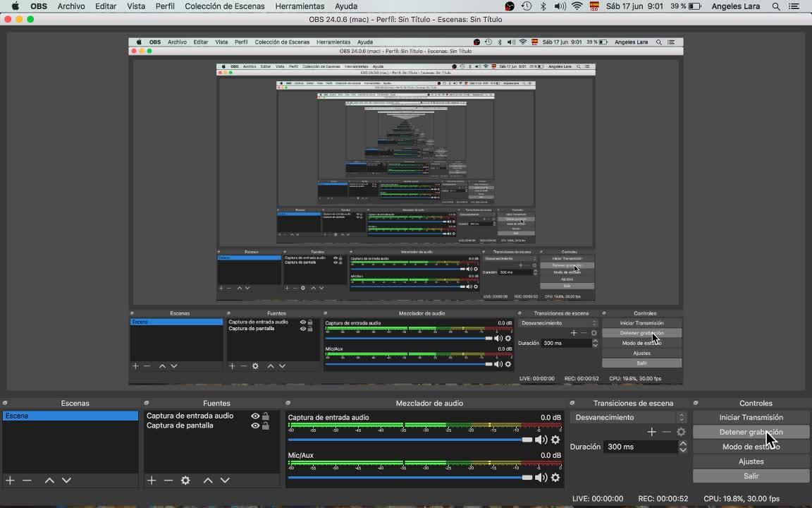Image resolution: width=812 pixels, height=508 pixels.
Task: Remove the selected source in Fuentes dock
Action: click(168, 480)
